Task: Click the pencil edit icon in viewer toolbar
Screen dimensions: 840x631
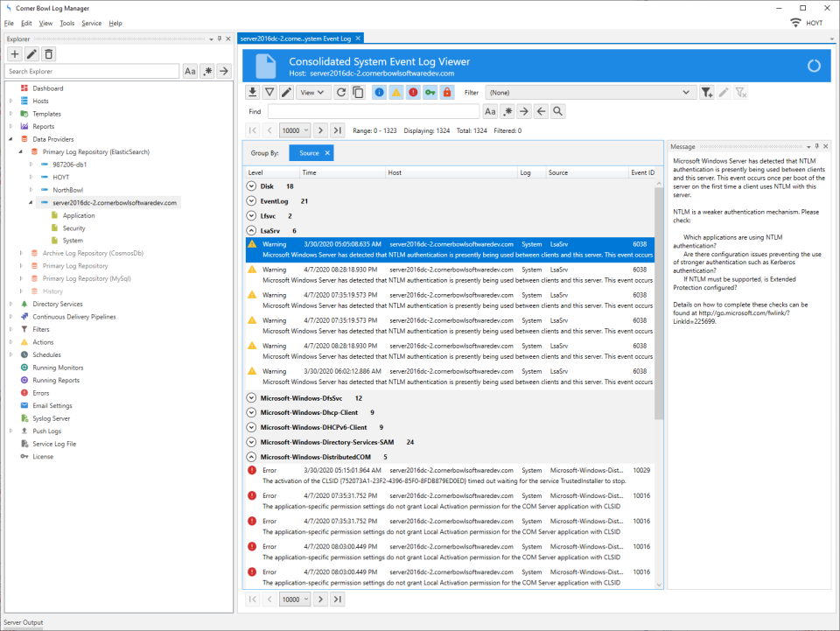Action: click(x=287, y=92)
